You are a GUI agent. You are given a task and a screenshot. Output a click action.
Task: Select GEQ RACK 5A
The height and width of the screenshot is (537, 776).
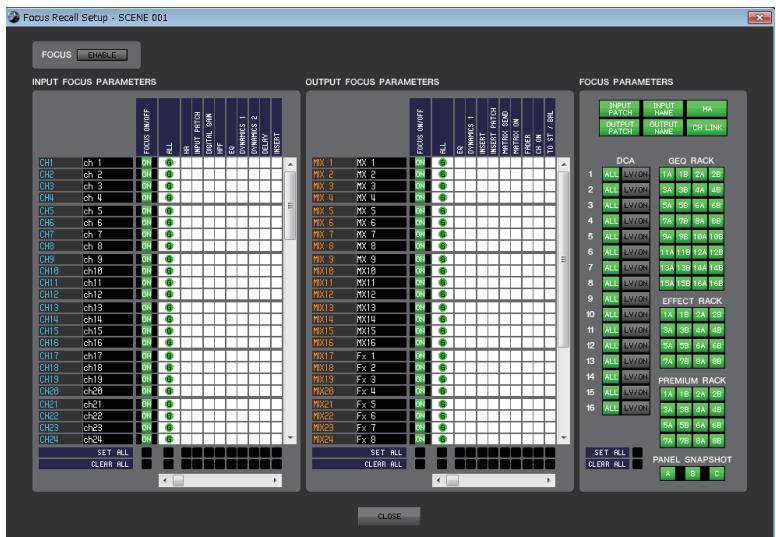(668, 205)
